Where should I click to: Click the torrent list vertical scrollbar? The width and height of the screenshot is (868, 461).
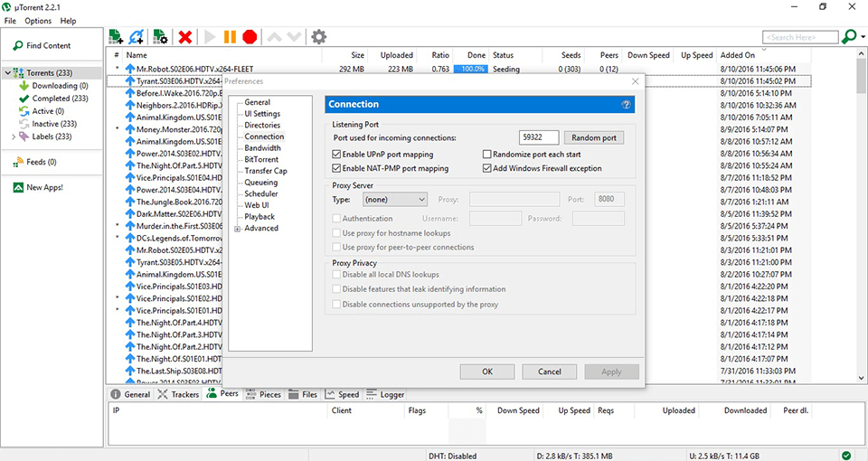[861, 216]
